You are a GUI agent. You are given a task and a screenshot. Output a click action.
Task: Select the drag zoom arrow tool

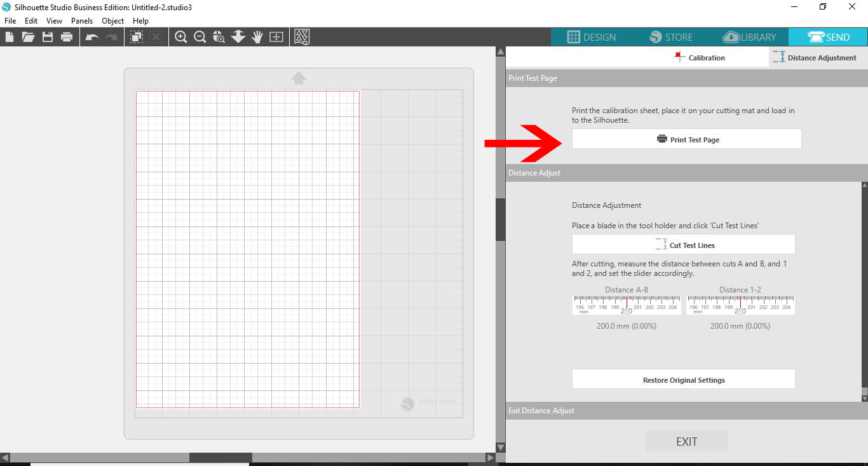pyautogui.click(x=238, y=37)
